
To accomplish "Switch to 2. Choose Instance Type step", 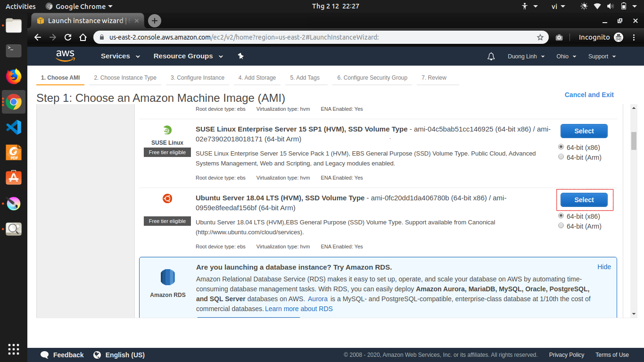I will (x=125, y=78).
